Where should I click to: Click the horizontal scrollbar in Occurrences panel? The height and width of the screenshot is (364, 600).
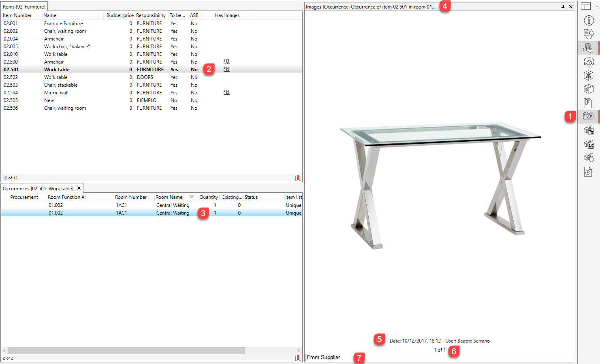pos(126,350)
